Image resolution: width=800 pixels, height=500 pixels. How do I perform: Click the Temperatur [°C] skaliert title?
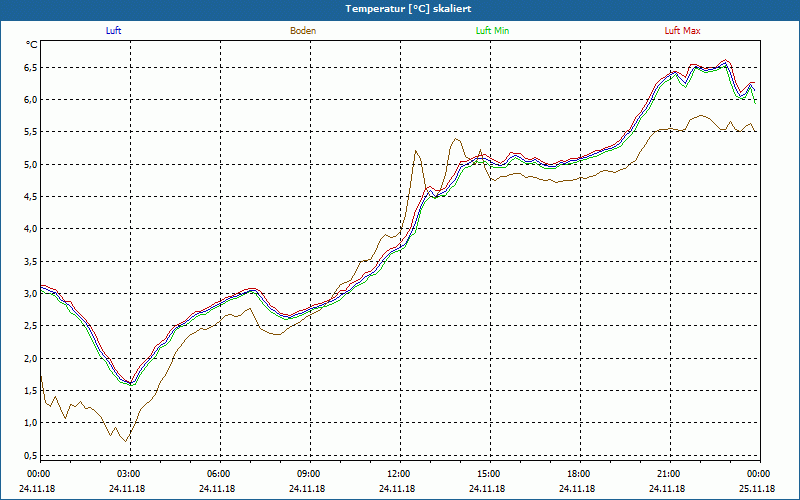(408, 9)
